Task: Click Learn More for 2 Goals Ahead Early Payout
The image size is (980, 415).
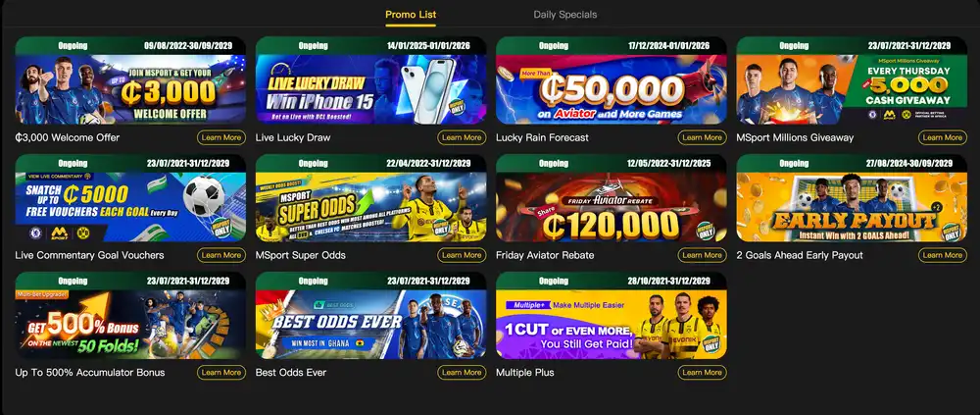Action: [943, 255]
